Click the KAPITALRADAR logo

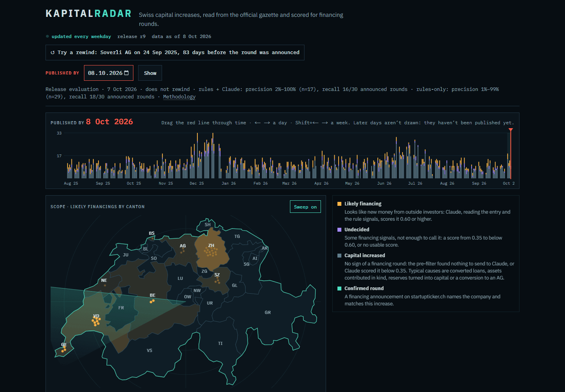click(89, 14)
